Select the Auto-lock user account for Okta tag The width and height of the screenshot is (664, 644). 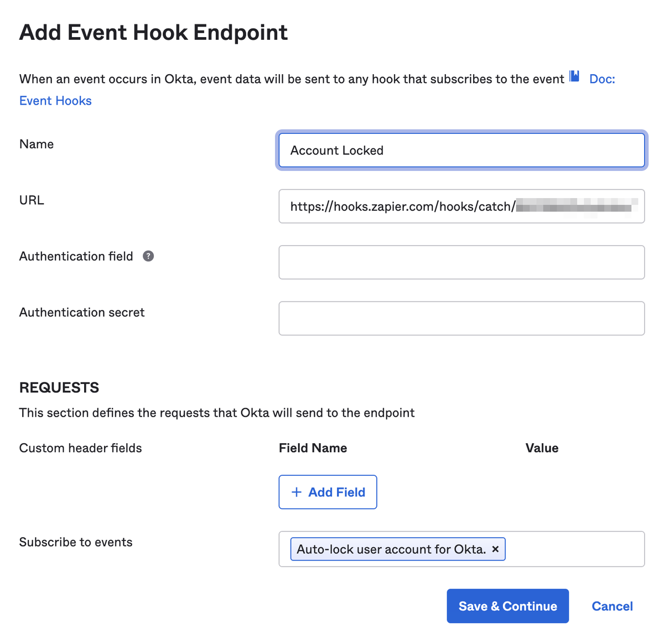[x=391, y=549]
